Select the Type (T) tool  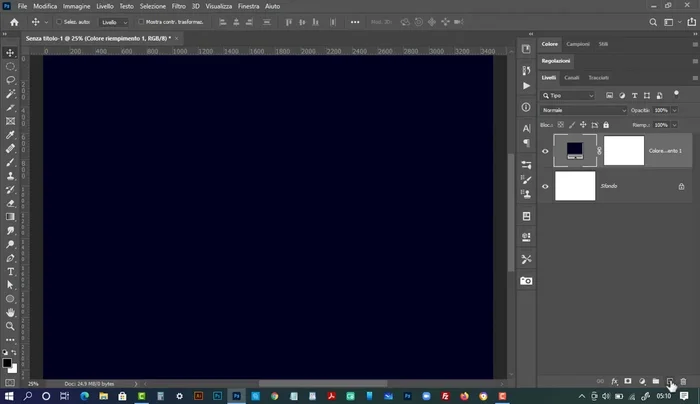point(11,271)
